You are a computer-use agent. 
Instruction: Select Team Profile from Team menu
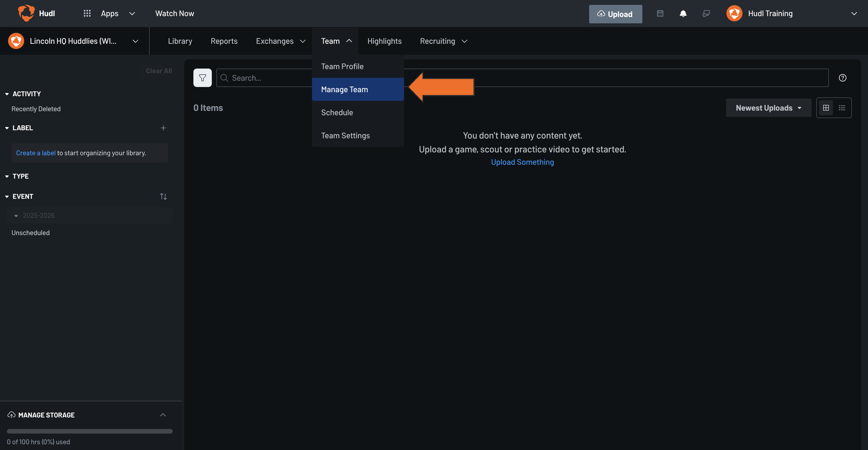pyautogui.click(x=358, y=67)
